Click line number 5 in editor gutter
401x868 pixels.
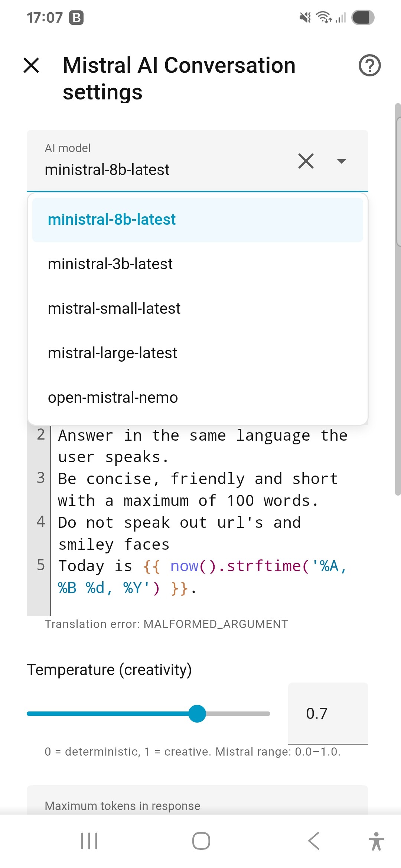(x=41, y=565)
